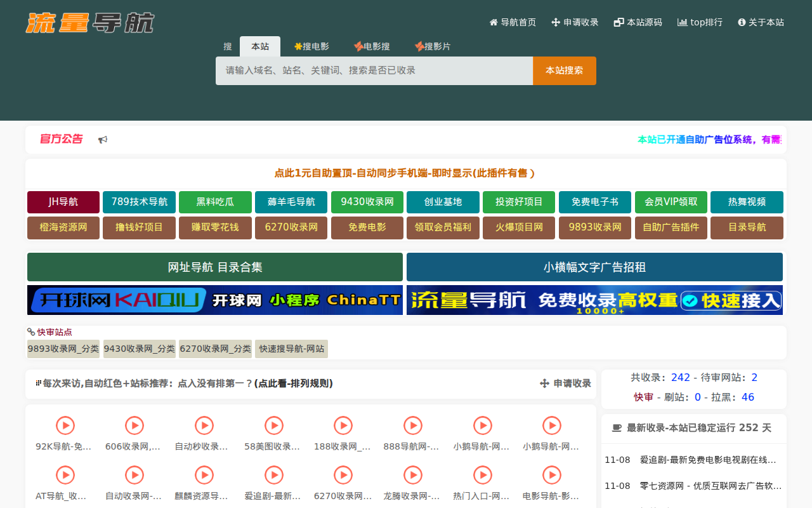The image size is (812, 508).
Task: Click the play icon above 92K导航 entry
Action: 64,425
